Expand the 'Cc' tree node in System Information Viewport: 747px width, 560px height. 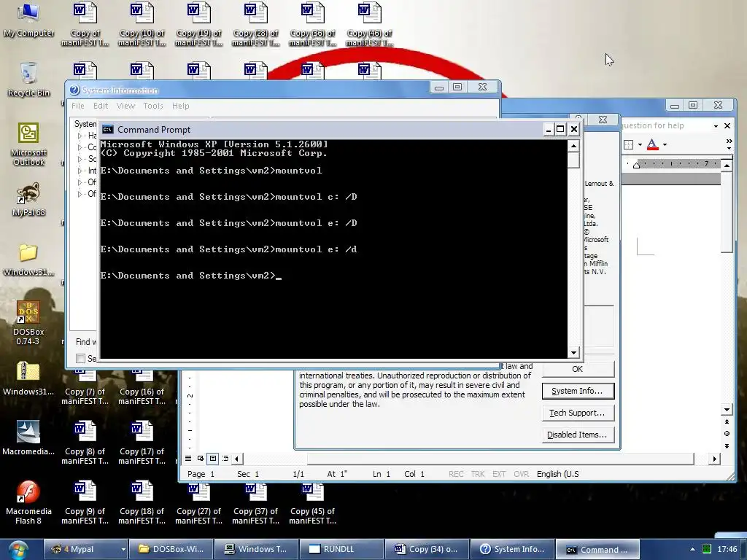pyautogui.click(x=80, y=147)
